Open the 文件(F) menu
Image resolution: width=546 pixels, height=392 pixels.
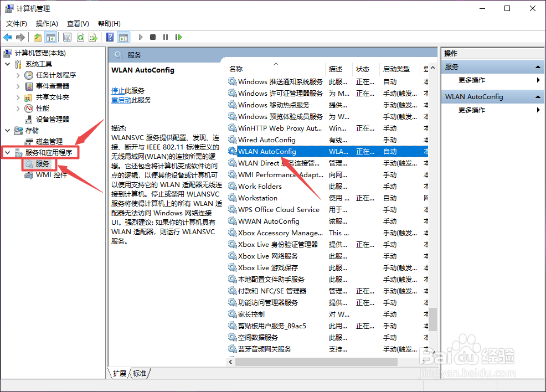click(x=17, y=24)
